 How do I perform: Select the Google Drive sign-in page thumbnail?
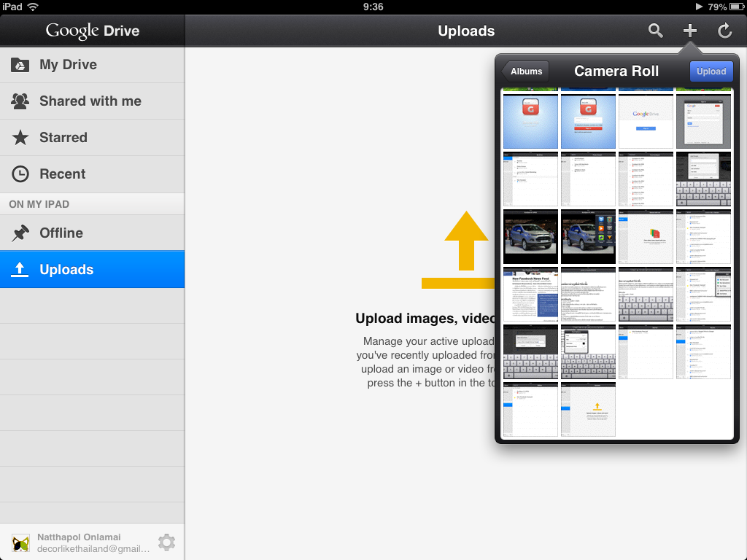(646, 122)
